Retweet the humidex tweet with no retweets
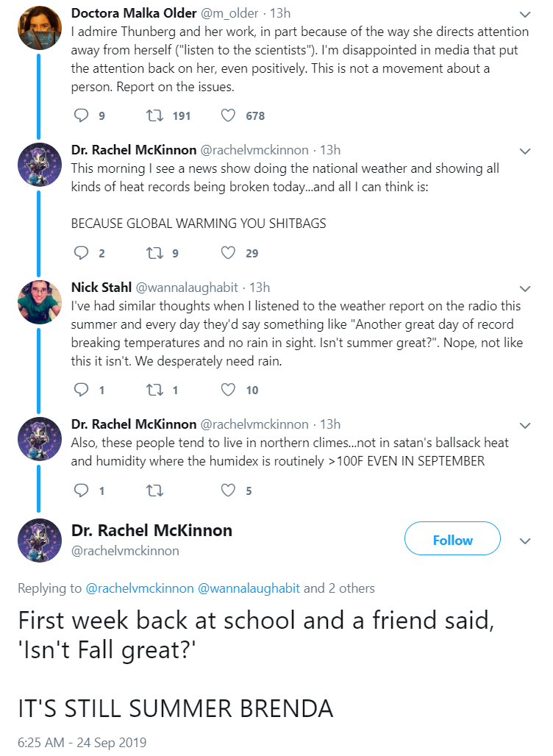This screenshot has height=756, width=553. tap(154, 491)
